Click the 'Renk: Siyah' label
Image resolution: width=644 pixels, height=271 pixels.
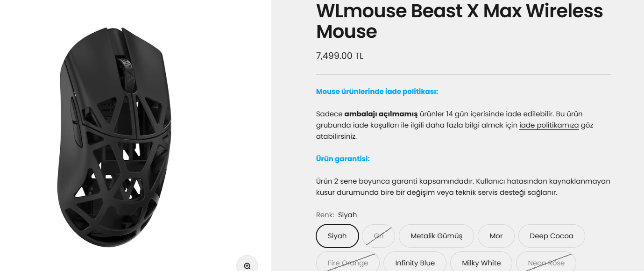(336, 215)
